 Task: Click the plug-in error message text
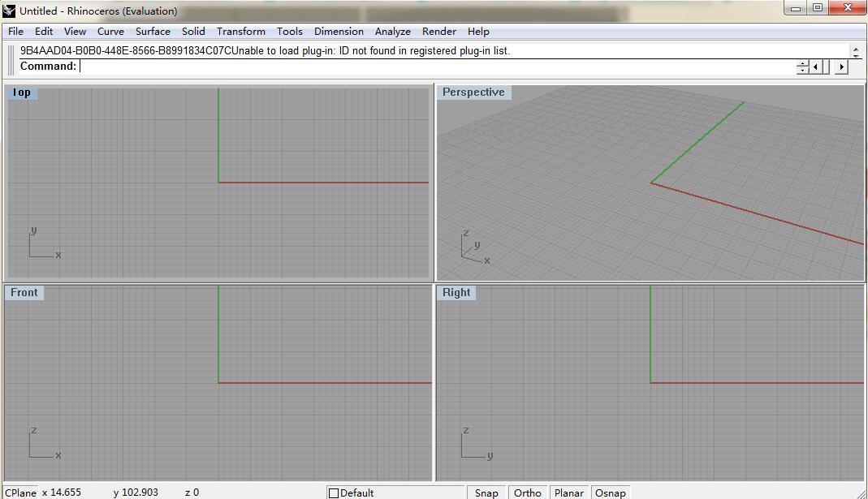point(266,51)
